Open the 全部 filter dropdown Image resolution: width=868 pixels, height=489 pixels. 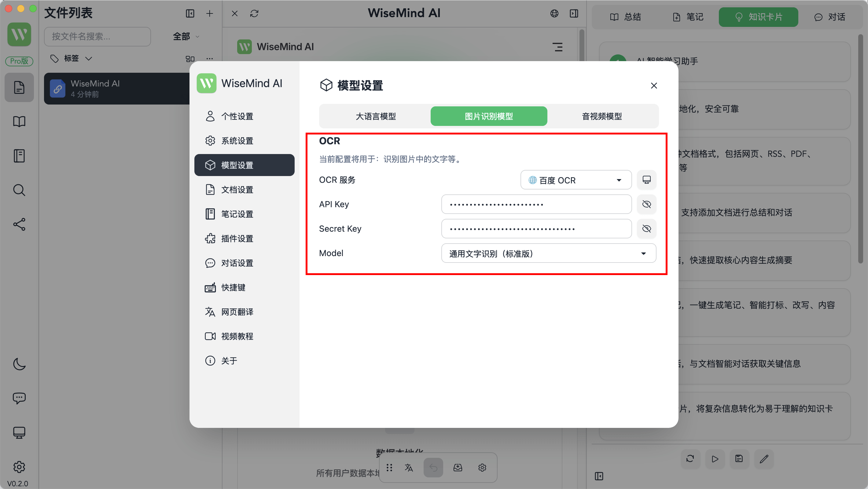point(186,36)
